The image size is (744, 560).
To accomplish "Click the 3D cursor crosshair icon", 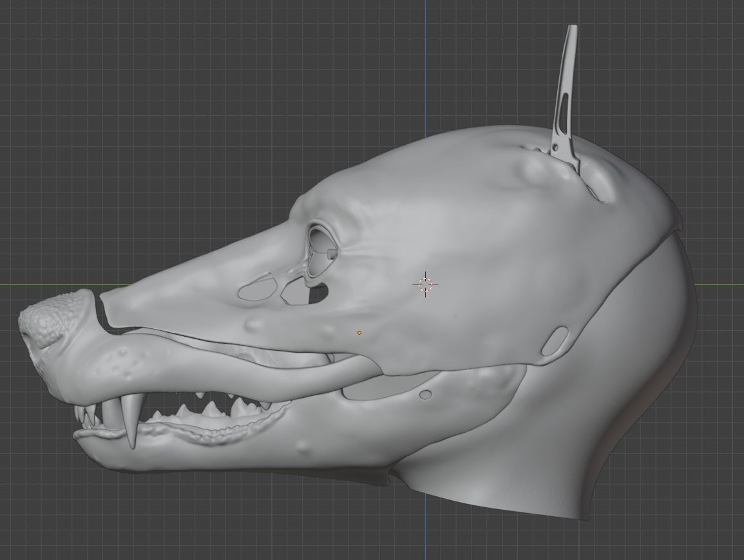I will click(424, 285).
